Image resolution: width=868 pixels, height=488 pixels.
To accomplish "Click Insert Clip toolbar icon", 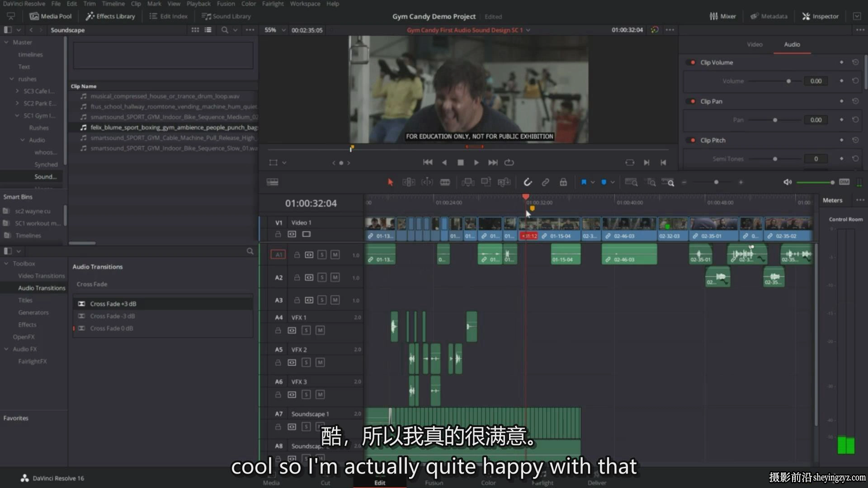I will tap(468, 182).
